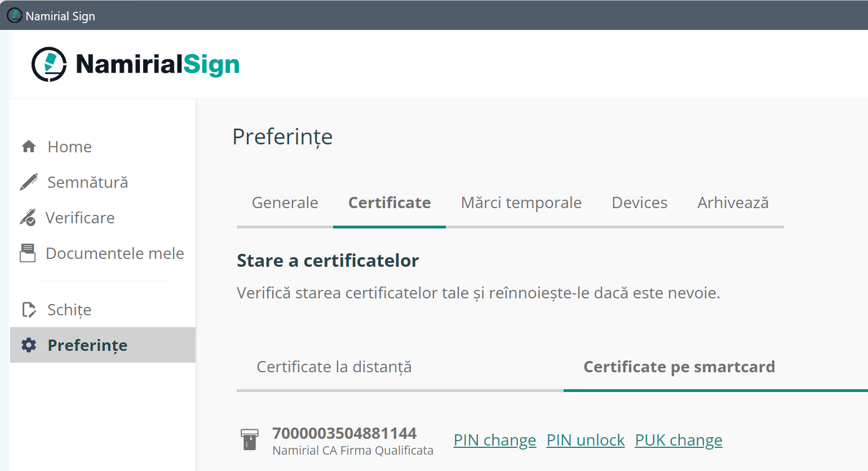
Task: Click the Stare a certificatelor heading
Action: click(328, 261)
